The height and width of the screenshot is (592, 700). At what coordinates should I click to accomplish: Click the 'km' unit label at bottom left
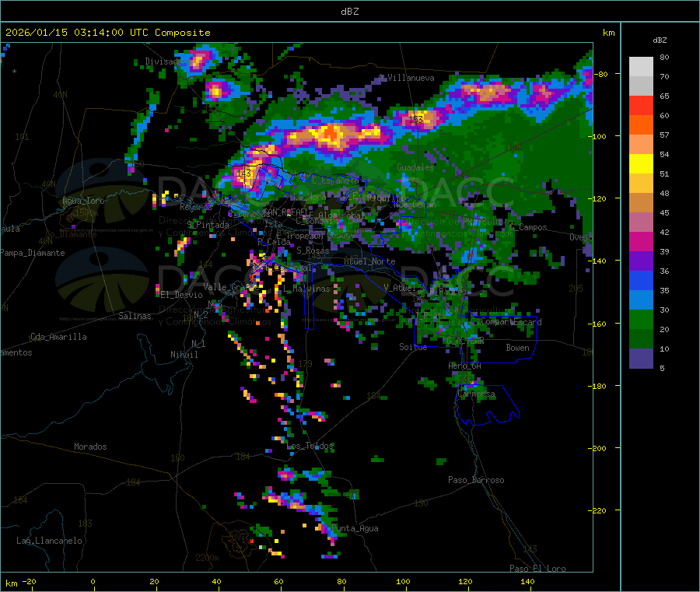(x=11, y=583)
